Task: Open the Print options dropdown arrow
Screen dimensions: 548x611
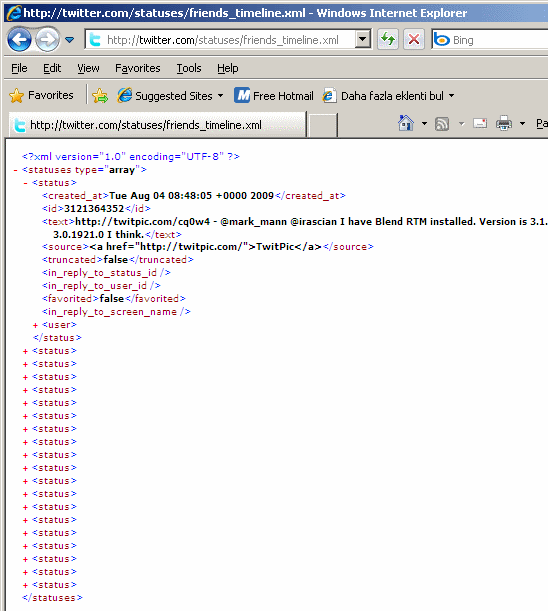Action: click(x=522, y=124)
